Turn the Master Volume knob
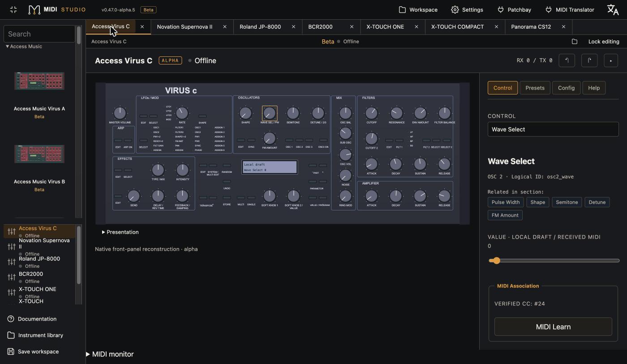Screen dimensions: 627x364 tap(120, 113)
